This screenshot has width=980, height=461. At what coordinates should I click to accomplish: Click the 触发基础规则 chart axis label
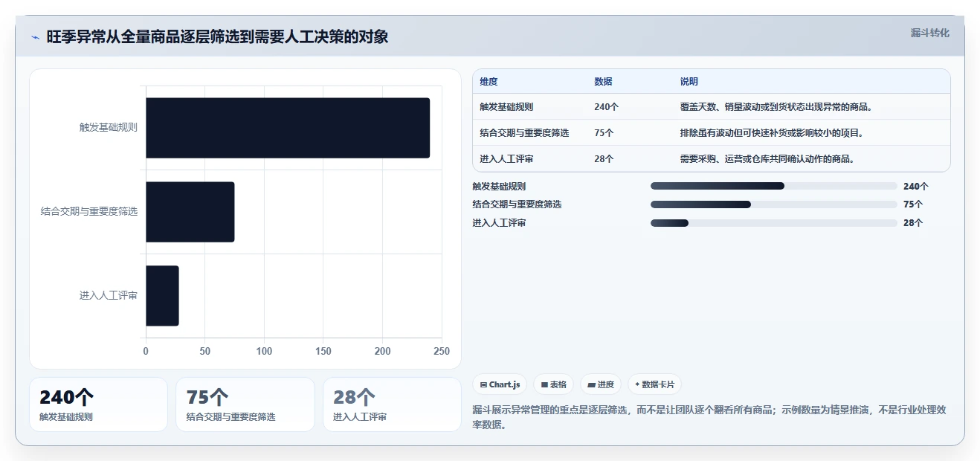click(109, 128)
